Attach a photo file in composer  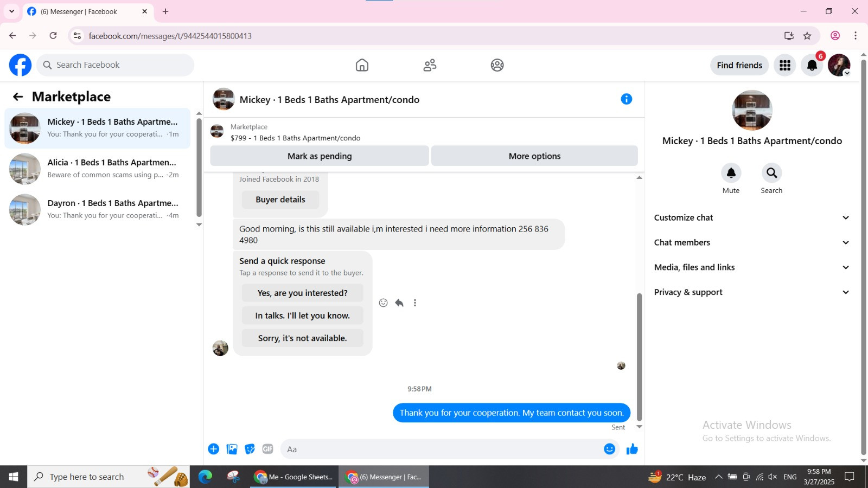[x=232, y=449]
